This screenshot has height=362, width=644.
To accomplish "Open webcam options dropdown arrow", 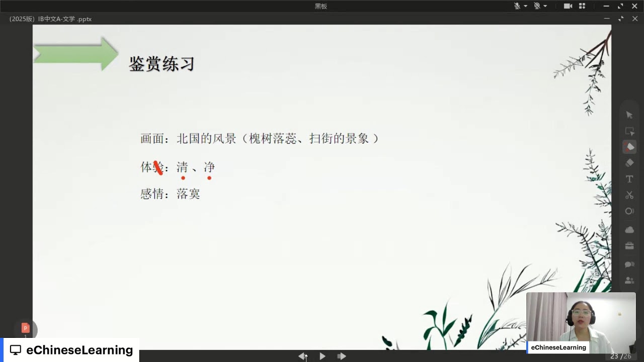I will click(x=545, y=6).
